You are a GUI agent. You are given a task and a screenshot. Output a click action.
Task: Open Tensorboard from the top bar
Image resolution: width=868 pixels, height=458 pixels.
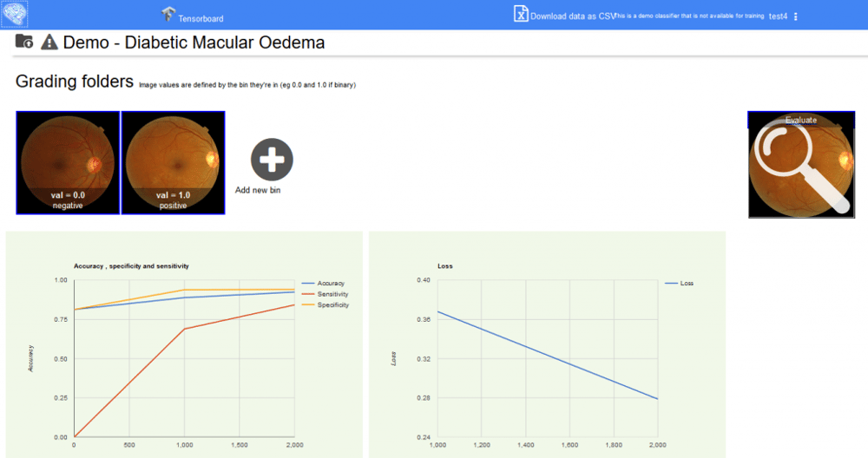pos(168,15)
